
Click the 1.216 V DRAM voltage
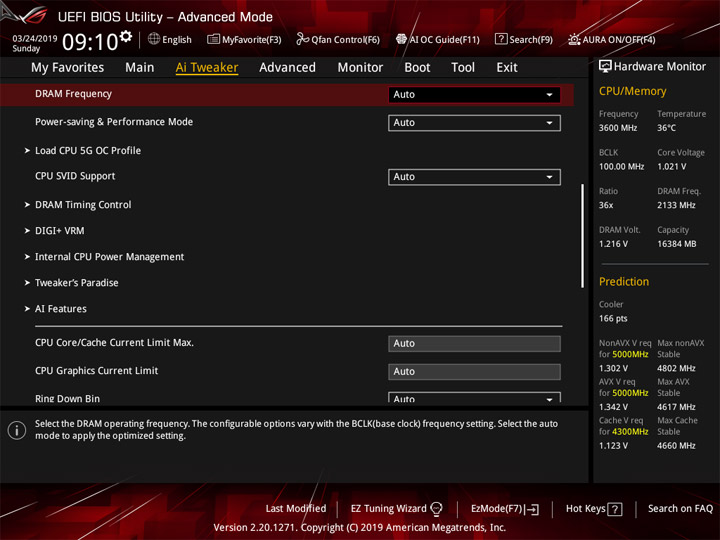tap(613, 244)
